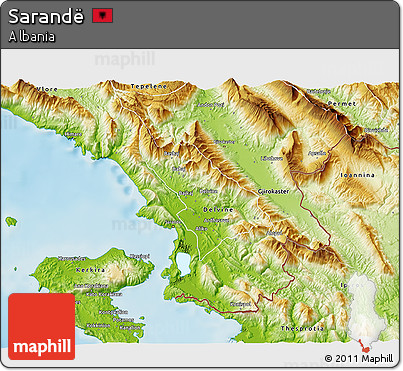
Task: Click the © 2011 Maphill copyright text
Action: tap(359, 359)
